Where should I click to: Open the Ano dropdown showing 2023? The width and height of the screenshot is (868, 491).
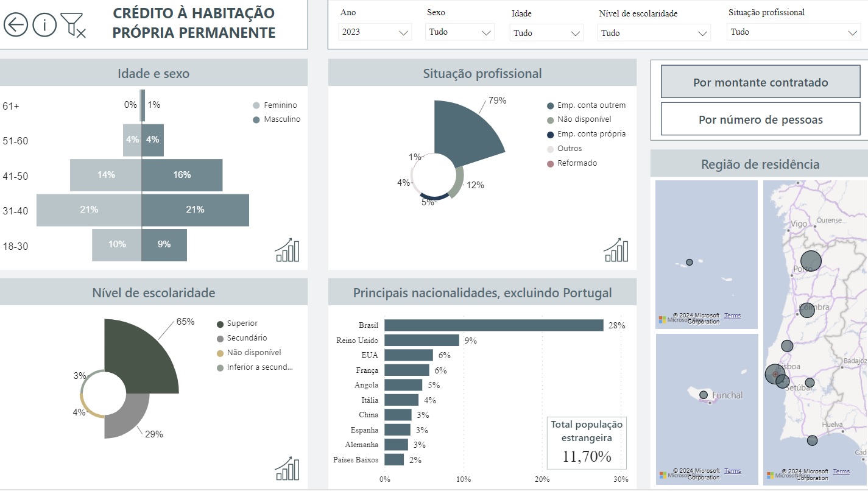(x=375, y=32)
